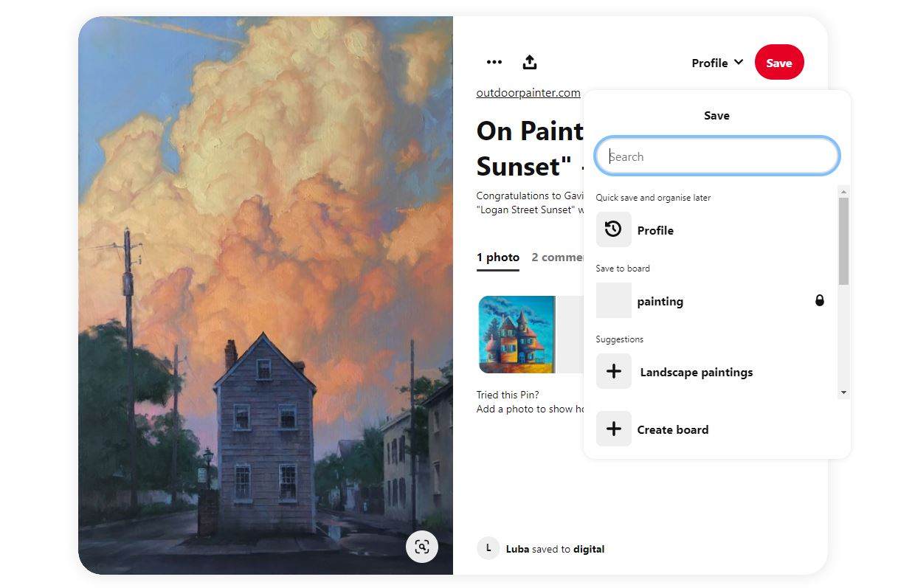The width and height of the screenshot is (898, 588).
Task: Click the plus icon beside Landscape paintings
Action: [x=613, y=371]
